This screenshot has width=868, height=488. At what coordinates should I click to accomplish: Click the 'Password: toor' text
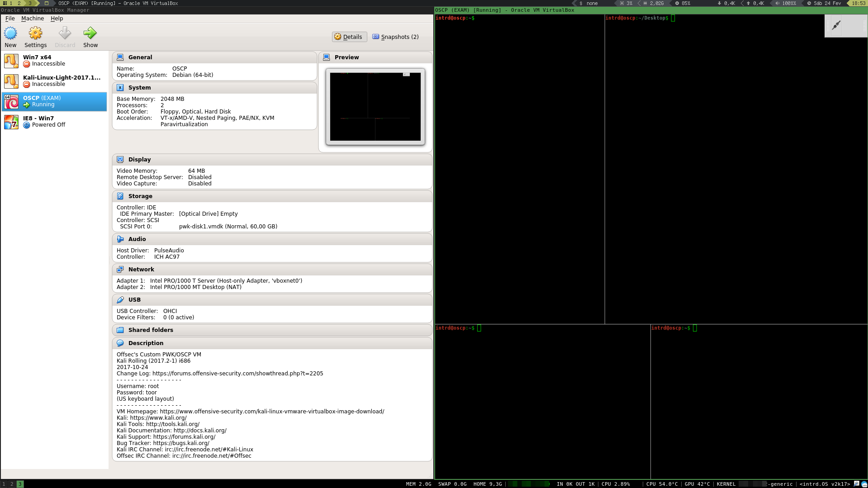[x=137, y=393]
